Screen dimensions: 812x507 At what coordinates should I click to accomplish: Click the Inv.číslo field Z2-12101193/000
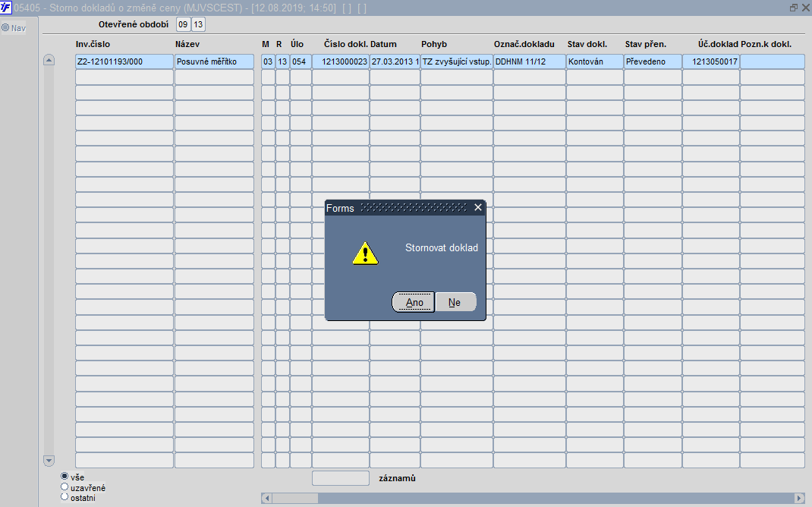(x=124, y=61)
